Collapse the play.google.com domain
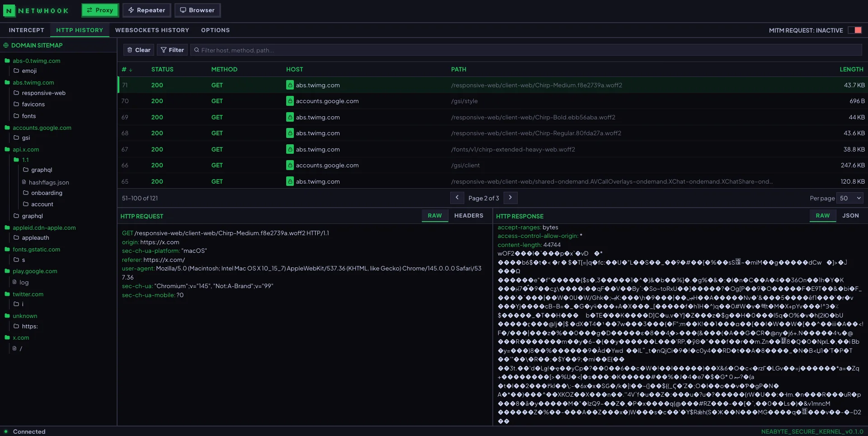Image resolution: width=868 pixels, height=436 pixels. [31, 271]
